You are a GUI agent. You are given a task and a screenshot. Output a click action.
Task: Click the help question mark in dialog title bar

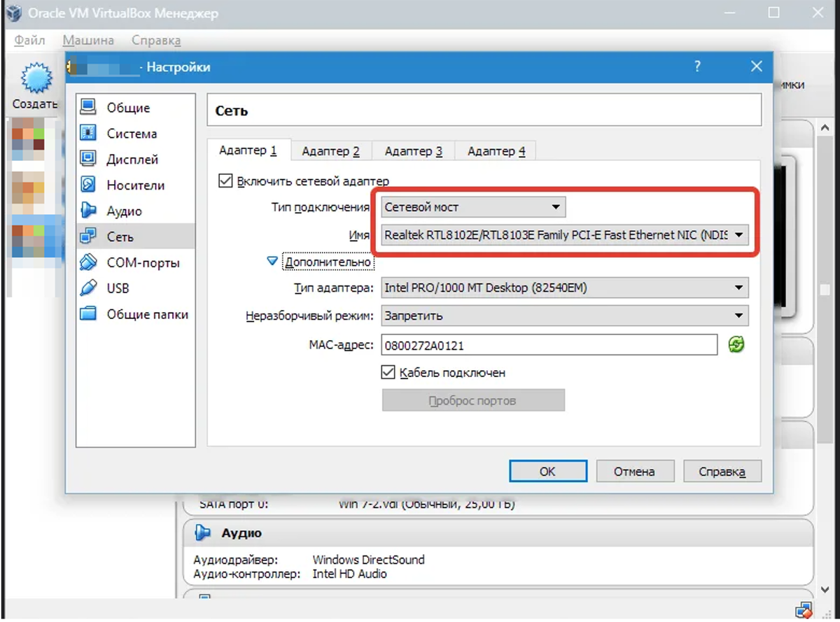(x=697, y=67)
